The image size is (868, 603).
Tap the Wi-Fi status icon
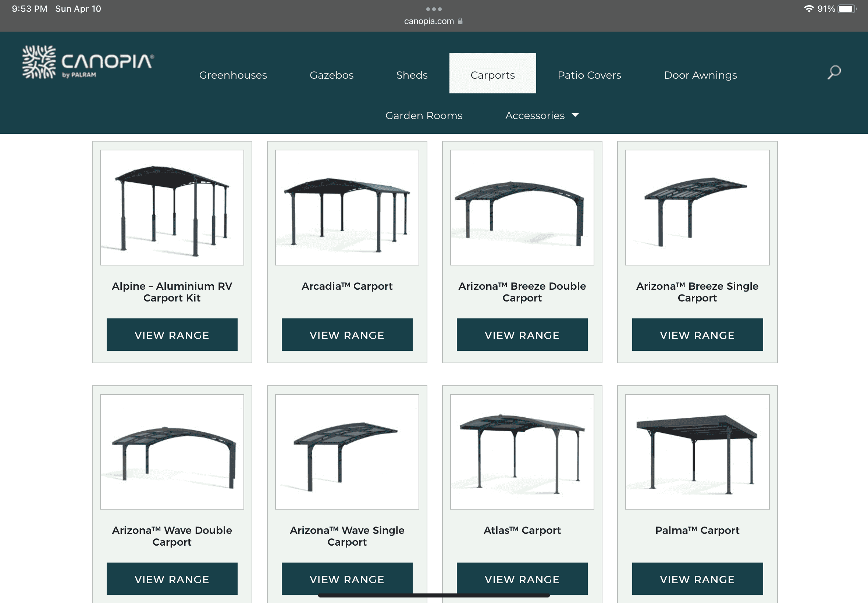click(808, 9)
